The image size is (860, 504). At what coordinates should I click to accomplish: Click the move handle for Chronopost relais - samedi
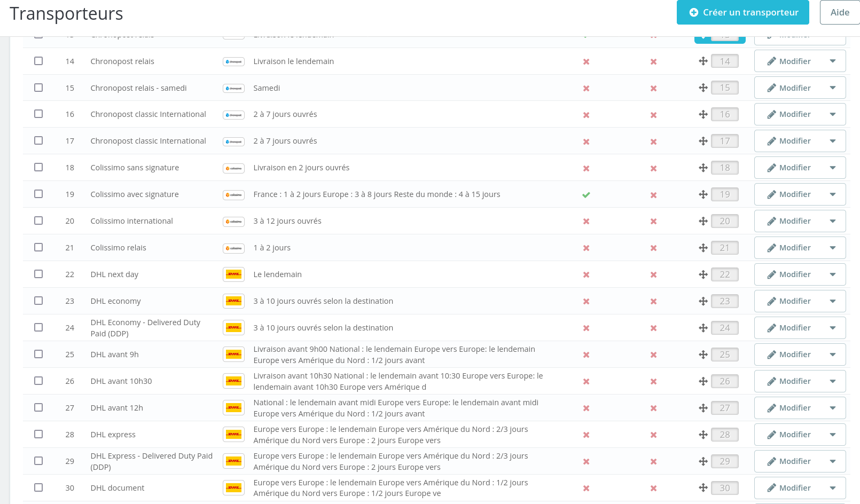click(703, 88)
